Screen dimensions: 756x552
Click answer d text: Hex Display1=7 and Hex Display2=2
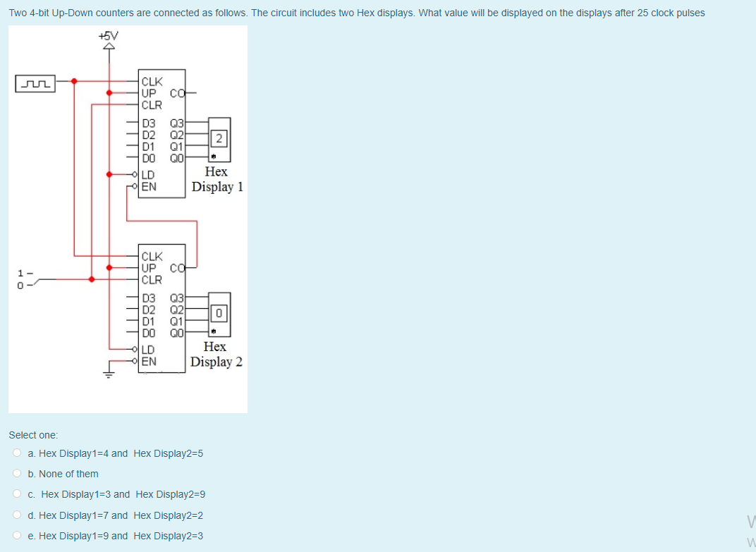115,515
